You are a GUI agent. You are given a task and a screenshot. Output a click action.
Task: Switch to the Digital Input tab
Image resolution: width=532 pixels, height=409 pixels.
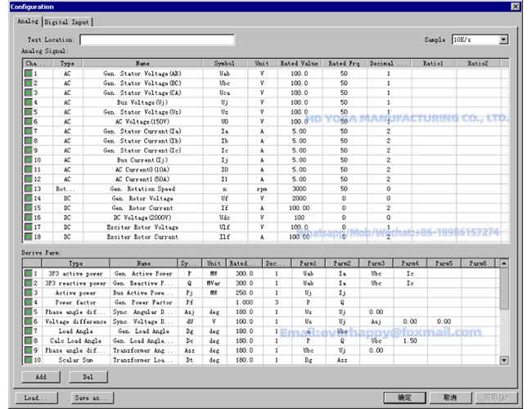point(67,22)
